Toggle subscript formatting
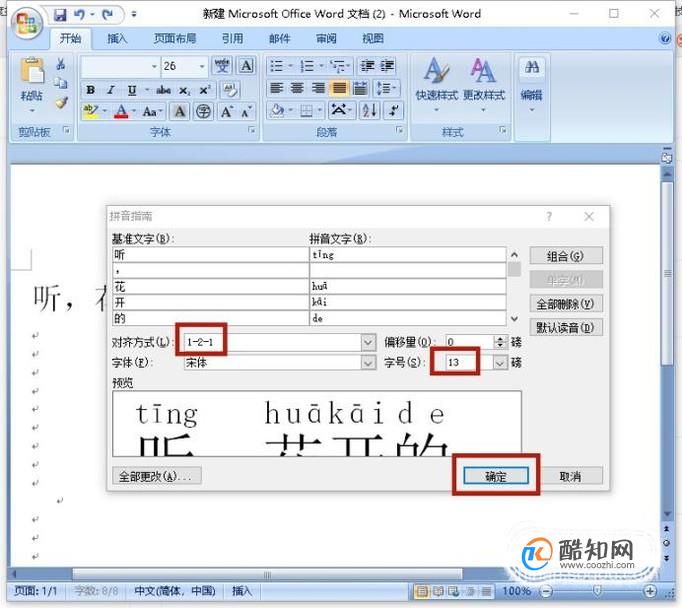The height and width of the screenshot is (608, 682). pyautogui.click(x=184, y=90)
